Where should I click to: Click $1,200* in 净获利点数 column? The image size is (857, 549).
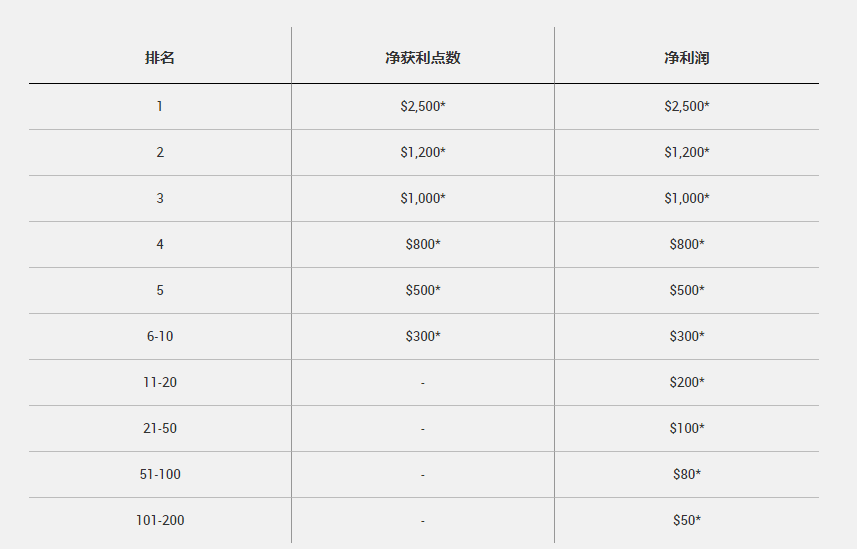(422, 152)
